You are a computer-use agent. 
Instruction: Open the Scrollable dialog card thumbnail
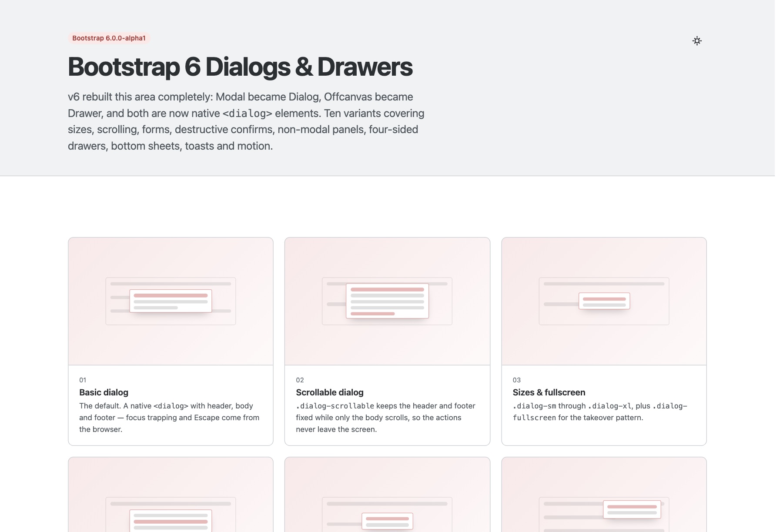(x=387, y=301)
